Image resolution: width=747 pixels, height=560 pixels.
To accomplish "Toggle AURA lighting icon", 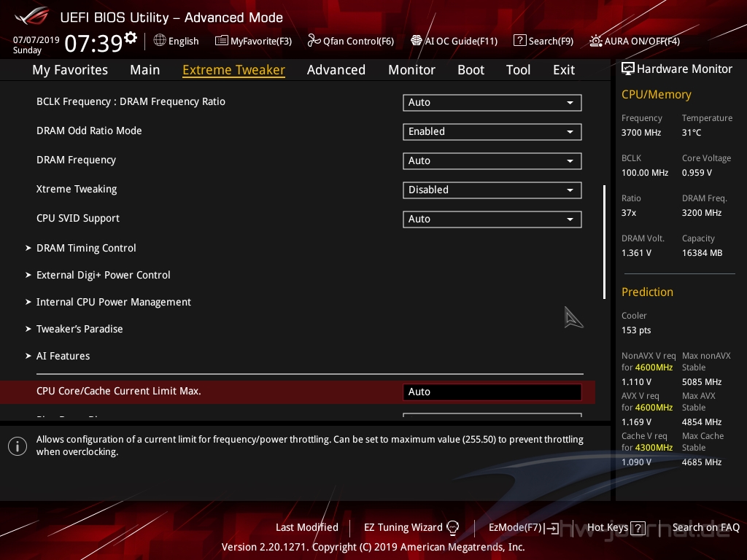I will coord(595,41).
